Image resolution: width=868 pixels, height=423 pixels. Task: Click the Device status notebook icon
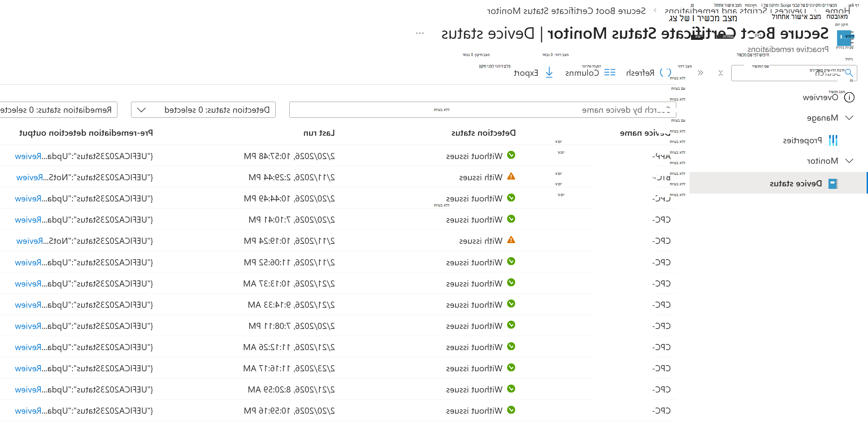click(x=833, y=183)
